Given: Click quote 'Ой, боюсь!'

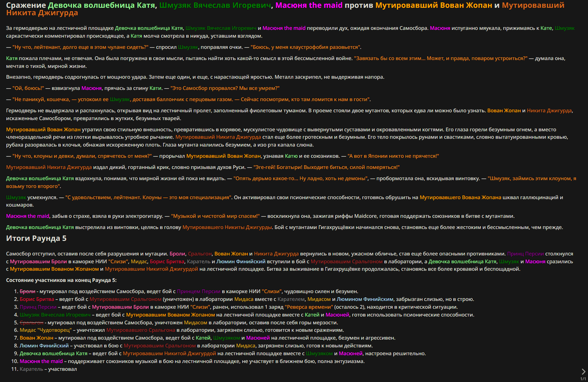Looking at the screenshot, I should (x=28, y=88).
